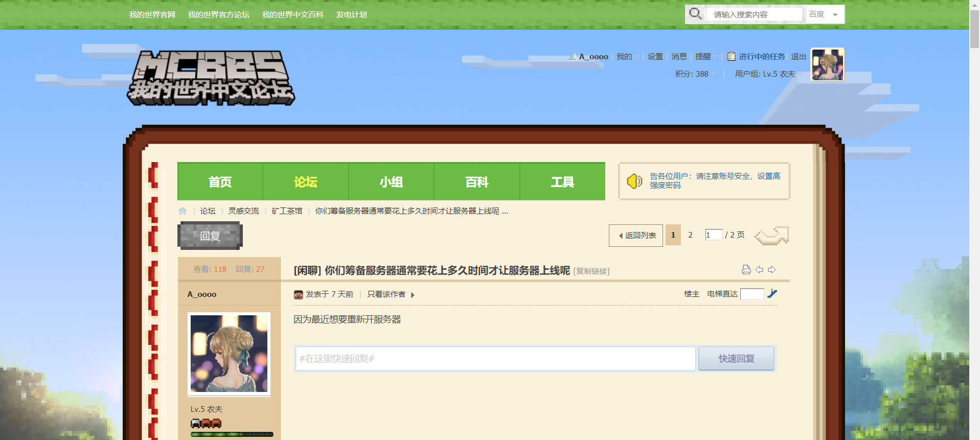Click 只看该作者 filter link
The width and height of the screenshot is (980, 440).
386,294
